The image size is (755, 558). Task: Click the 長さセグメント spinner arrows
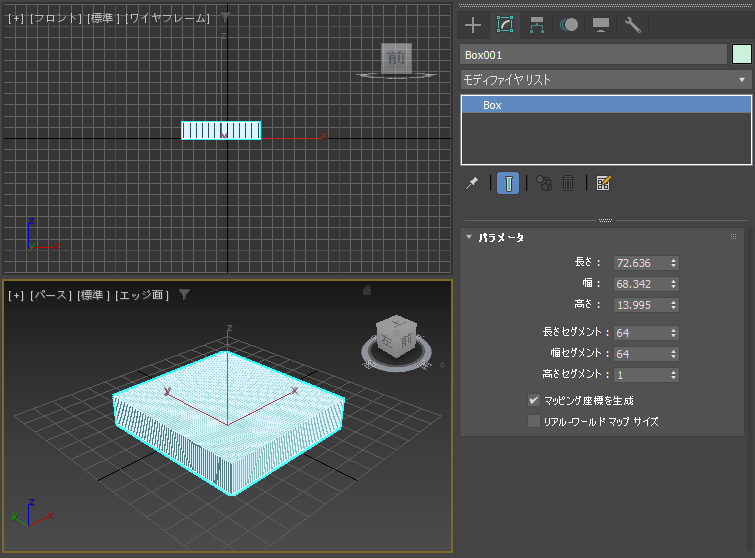(674, 333)
